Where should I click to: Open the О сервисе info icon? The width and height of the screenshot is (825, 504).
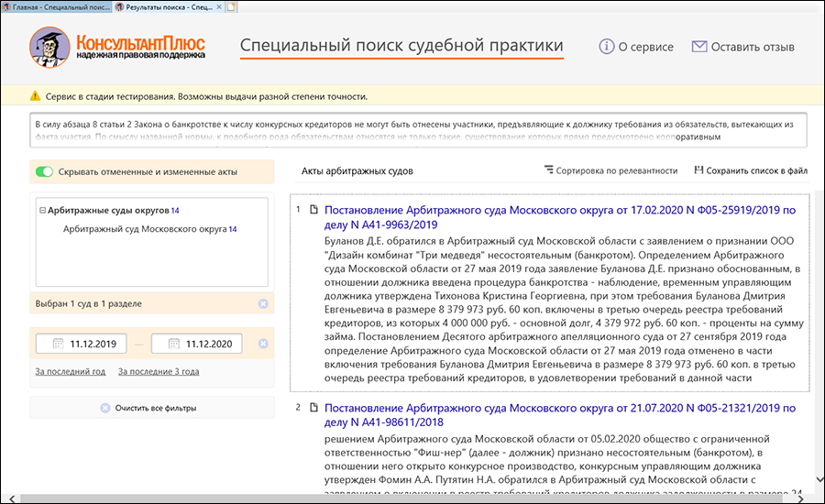[x=606, y=47]
